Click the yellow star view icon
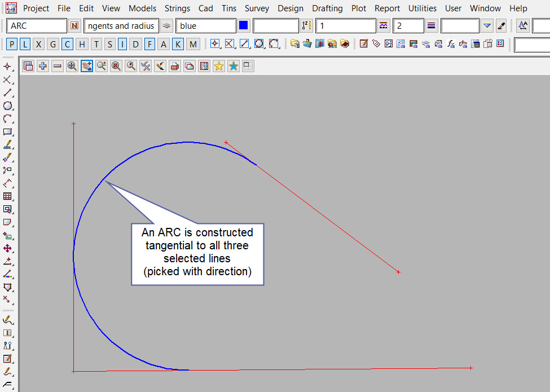 coord(219,66)
